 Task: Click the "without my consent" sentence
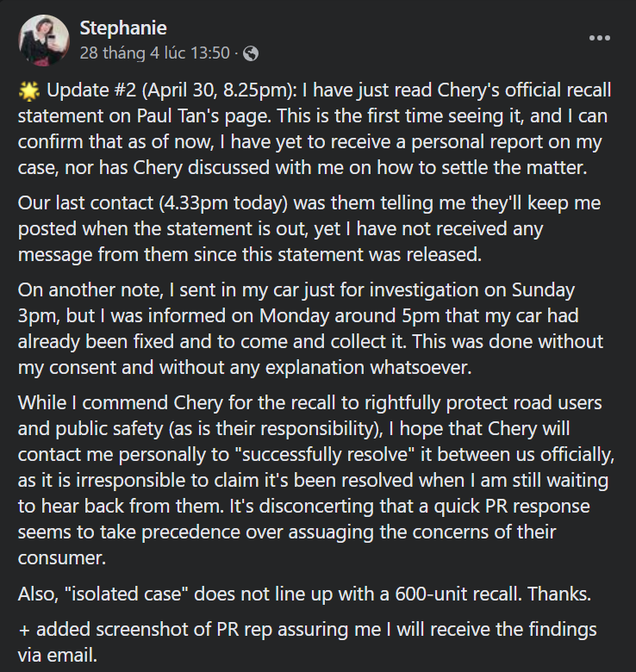(86, 367)
